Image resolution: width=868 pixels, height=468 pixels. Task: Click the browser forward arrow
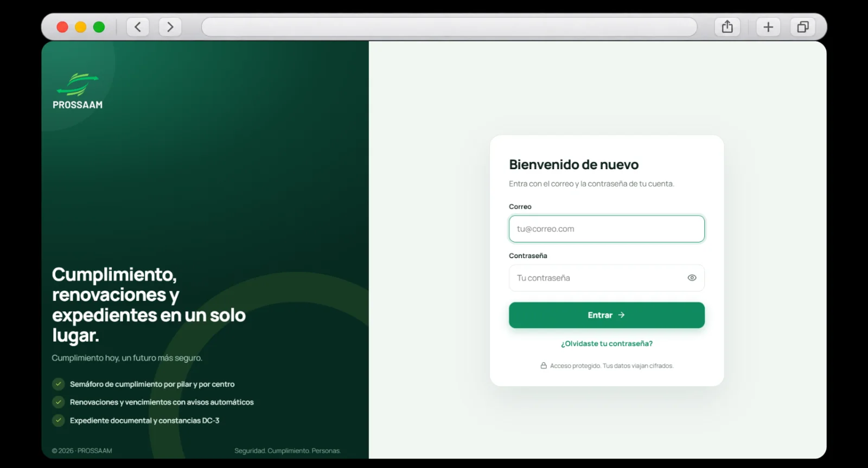(170, 27)
